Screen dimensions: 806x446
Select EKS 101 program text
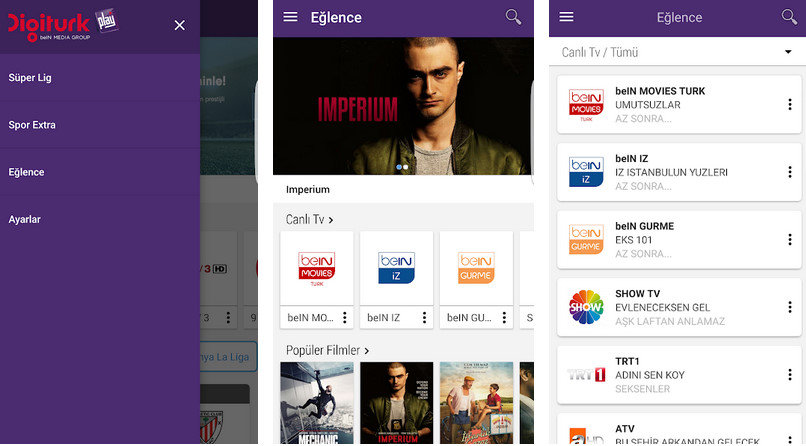[633, 240]
